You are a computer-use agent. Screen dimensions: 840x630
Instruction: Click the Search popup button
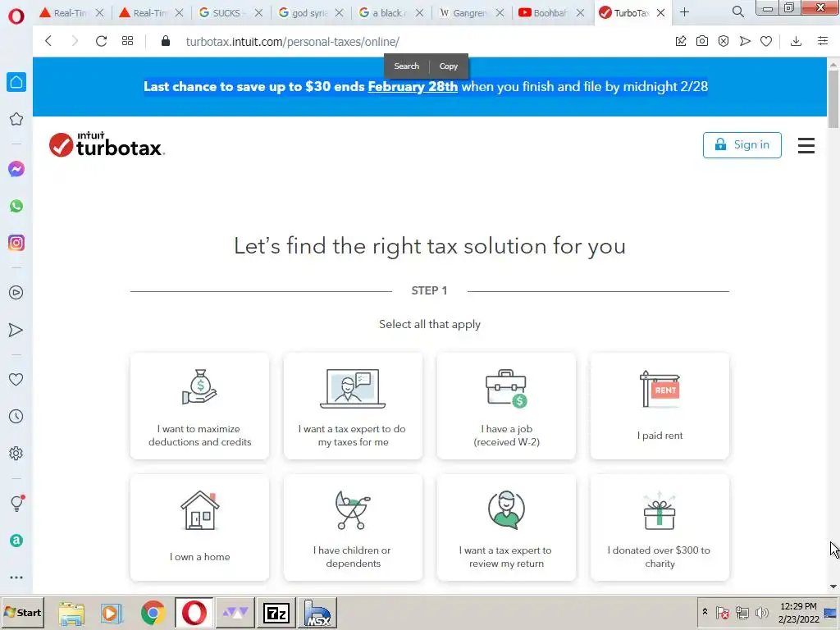click(407, 66)
